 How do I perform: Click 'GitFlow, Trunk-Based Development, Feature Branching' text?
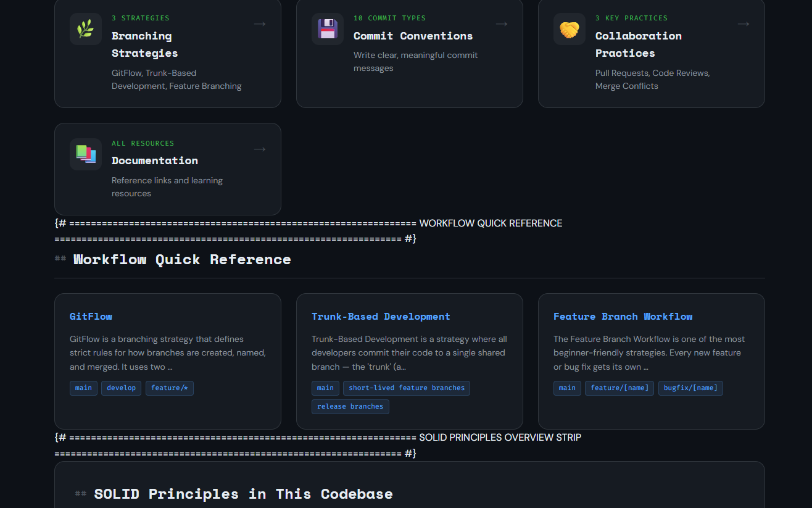tap(176, 80)
